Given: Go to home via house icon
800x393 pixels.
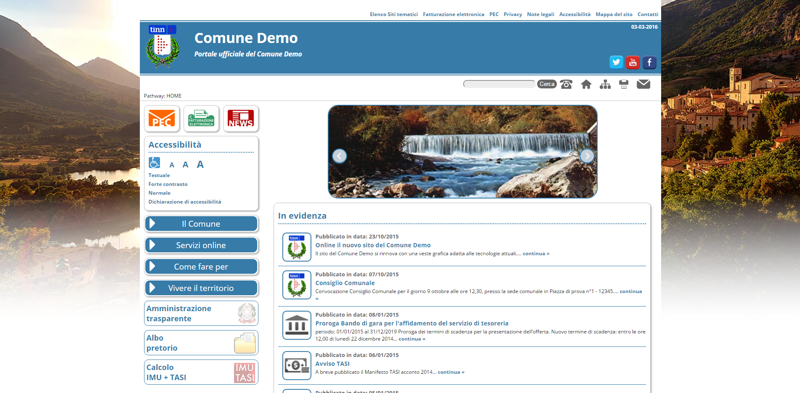Looking at the screenshot, I should pos(586,84).
